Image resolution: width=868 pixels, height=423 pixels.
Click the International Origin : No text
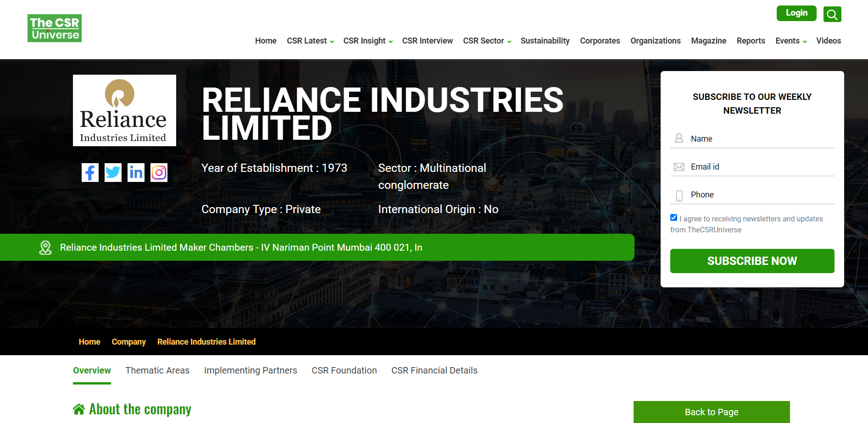(x=438, y=209)
